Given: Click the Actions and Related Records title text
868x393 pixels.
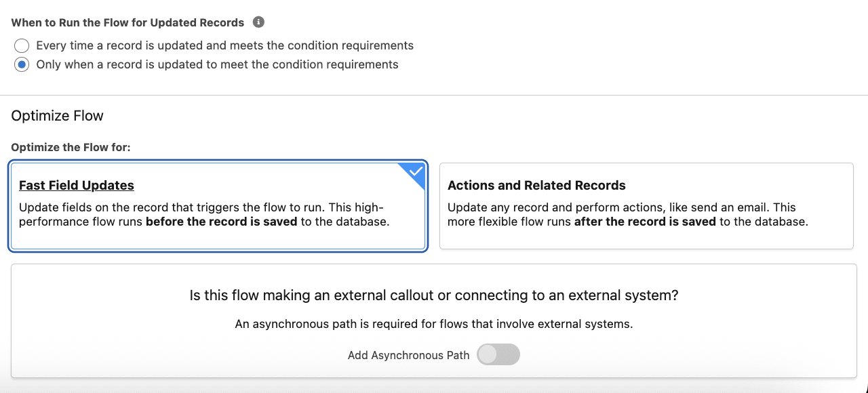Looking at the screenshot, I should click(536, 186).
